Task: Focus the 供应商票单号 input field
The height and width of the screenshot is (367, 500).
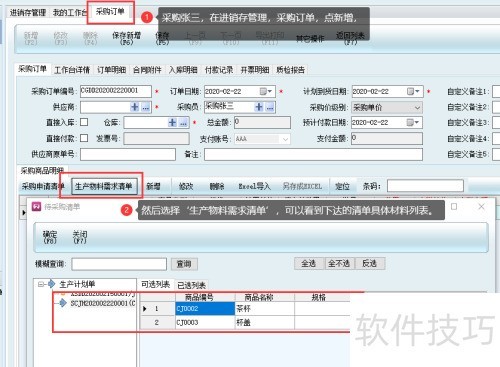Action: [x=128, y=154]
